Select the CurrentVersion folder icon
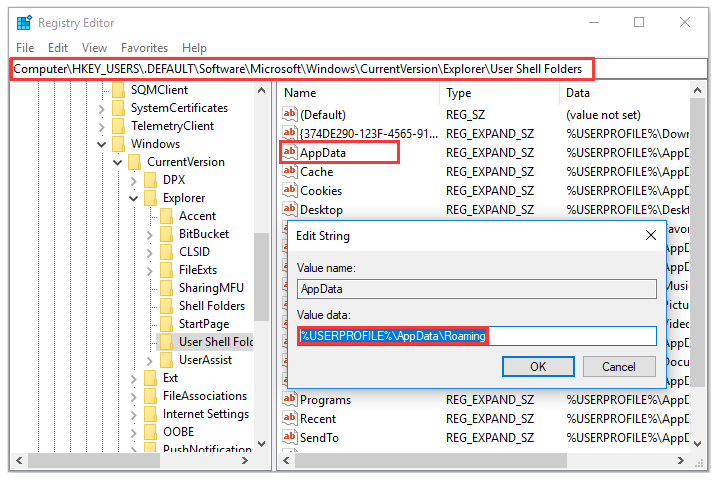Image resolution: width=718 pixels, height=487 pixels. click(x=135, y=162)
